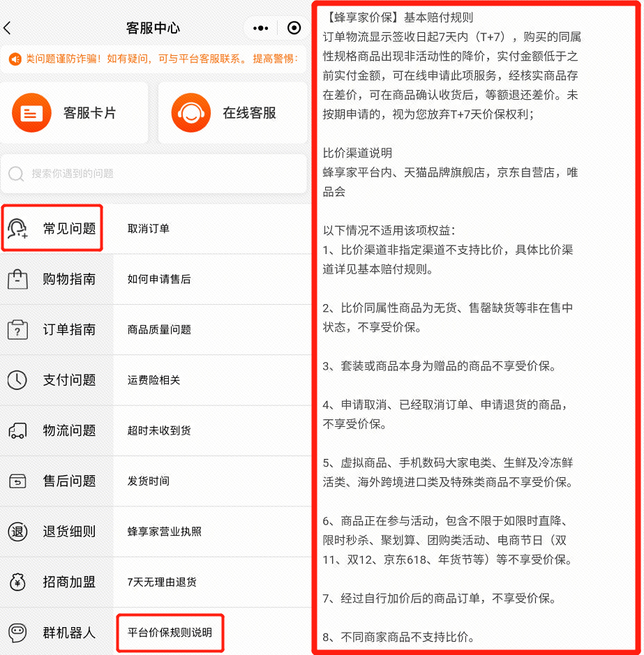Open 群机器人 category
The image size is (644, 655).
coord(68,633)
